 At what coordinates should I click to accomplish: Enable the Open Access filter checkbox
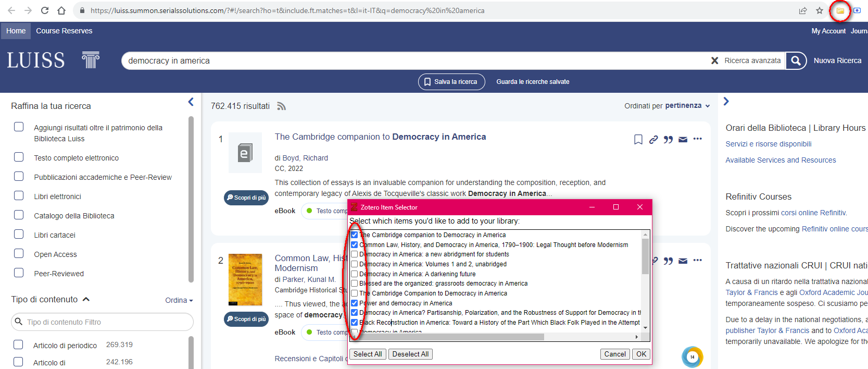pyautogui.click(x=19, y=254)
